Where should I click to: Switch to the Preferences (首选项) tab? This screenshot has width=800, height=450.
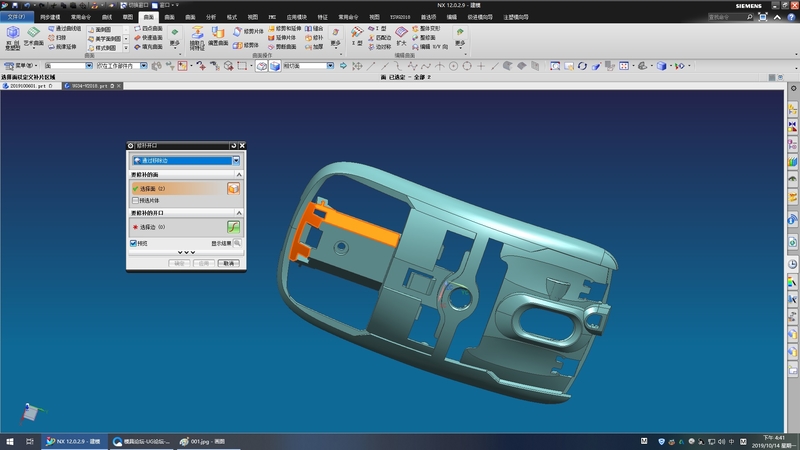pos(428,17)
